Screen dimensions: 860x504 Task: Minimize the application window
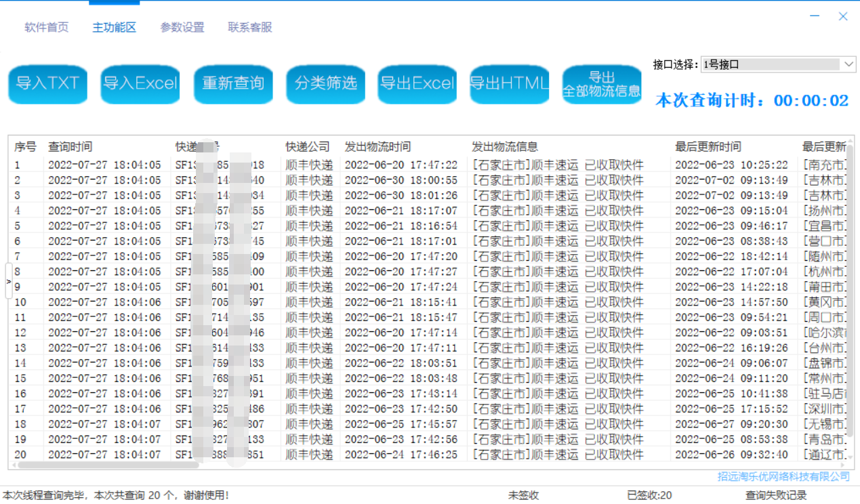pos(814,16)
